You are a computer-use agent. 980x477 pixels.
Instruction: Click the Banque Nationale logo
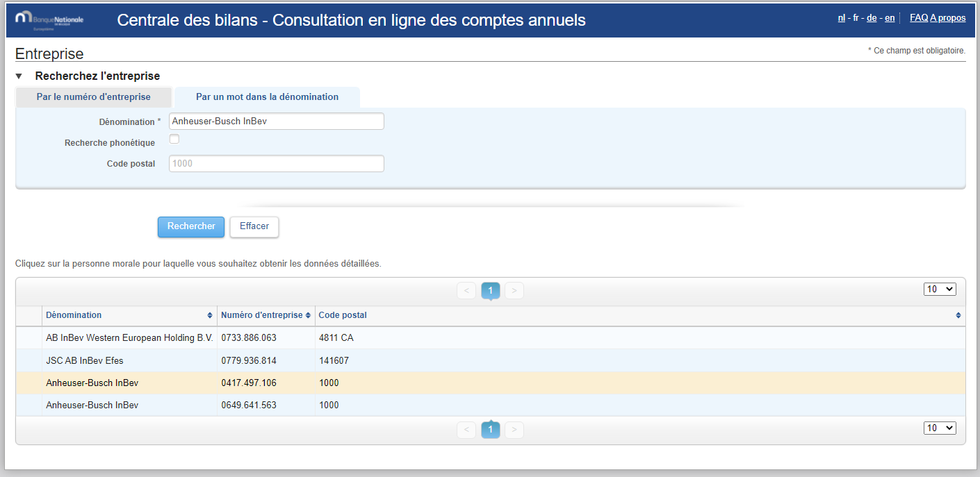coord(49,22)
